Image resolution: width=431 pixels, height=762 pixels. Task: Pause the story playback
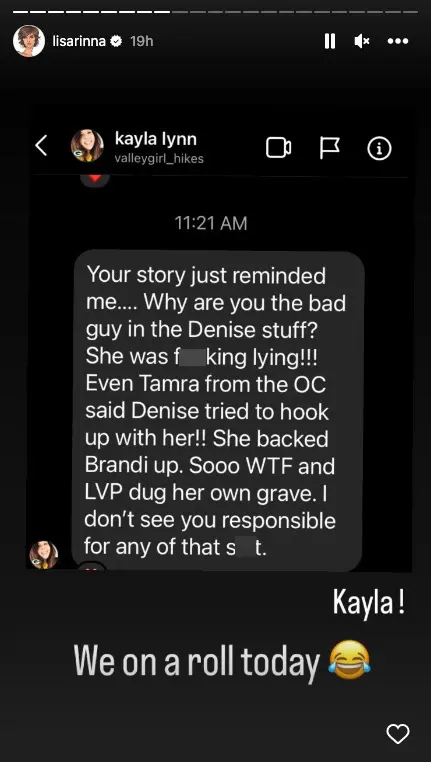point(330,42)
